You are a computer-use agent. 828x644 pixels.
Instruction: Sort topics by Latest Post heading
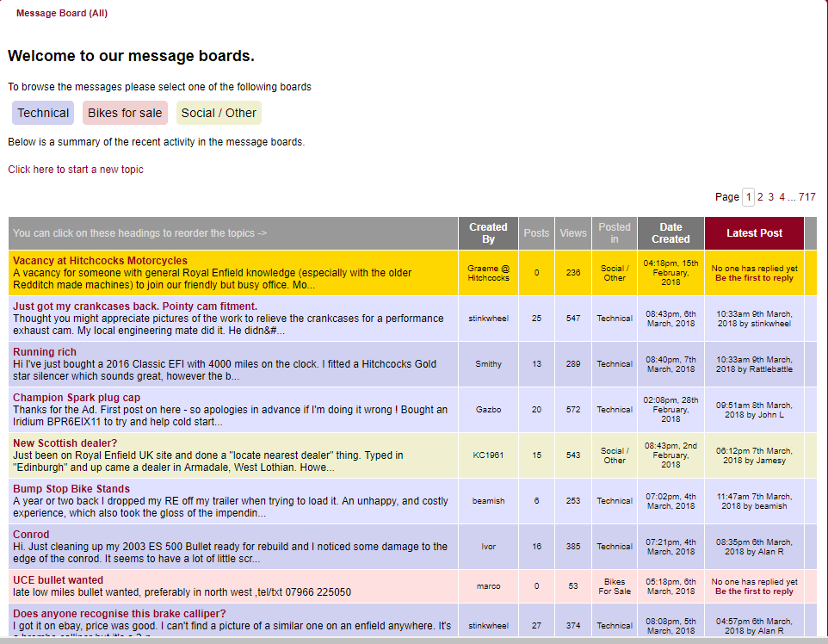[x=754, y=233]
